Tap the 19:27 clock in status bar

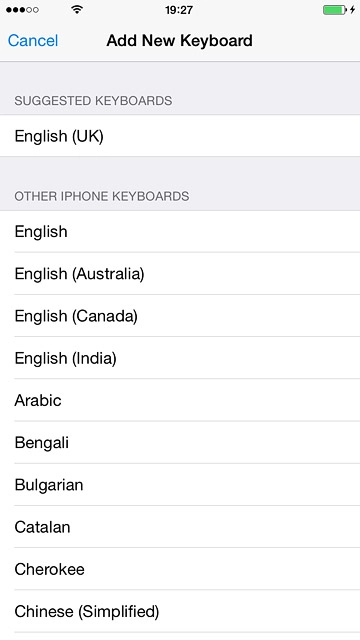179,10
